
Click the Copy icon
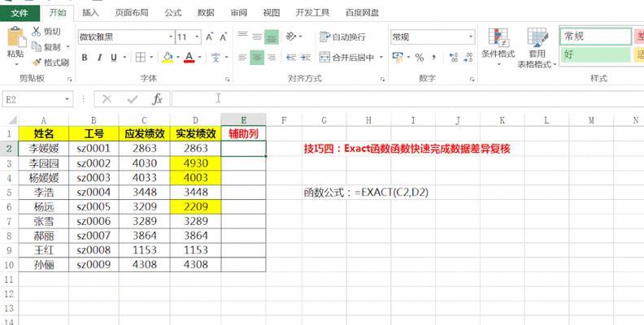click(36, 47)
